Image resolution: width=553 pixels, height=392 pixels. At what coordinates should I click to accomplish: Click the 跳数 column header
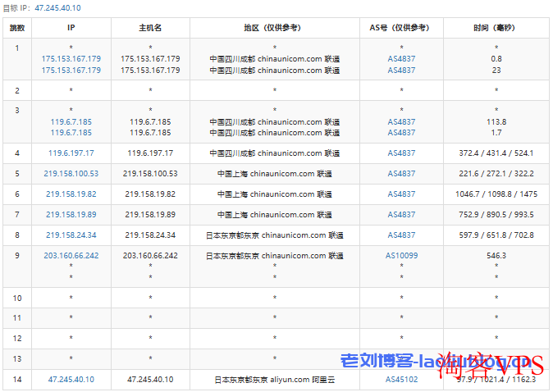pyautogui.click(x=17, y=28)
